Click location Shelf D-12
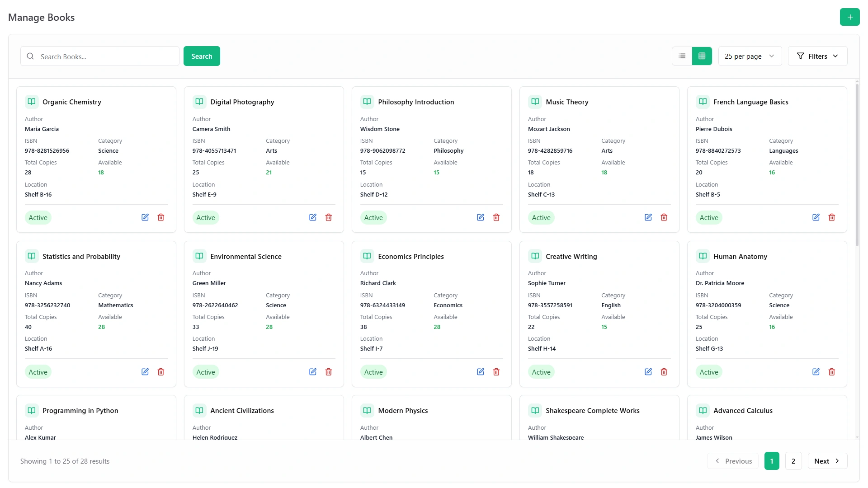The height and width of the screenshot is (488, 868). pyautogui.click(x=374, y=195)
